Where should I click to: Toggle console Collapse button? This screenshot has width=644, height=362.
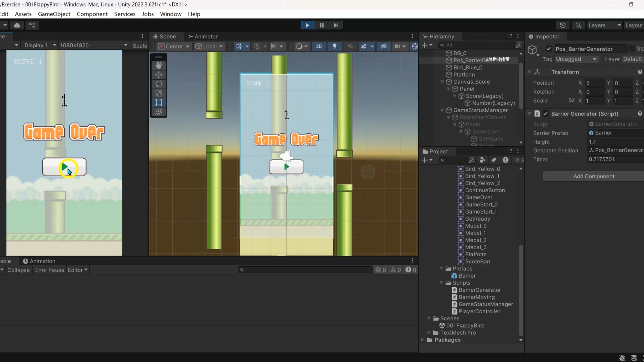pyautogui.click(x=19, y=270)
